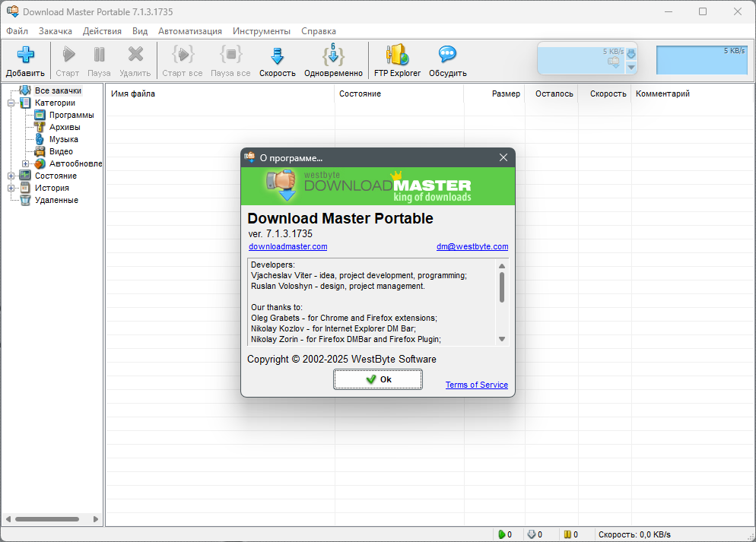756x542 pixels.
Task: Open the downloadmaster.com link
Action: pos(287,246)
